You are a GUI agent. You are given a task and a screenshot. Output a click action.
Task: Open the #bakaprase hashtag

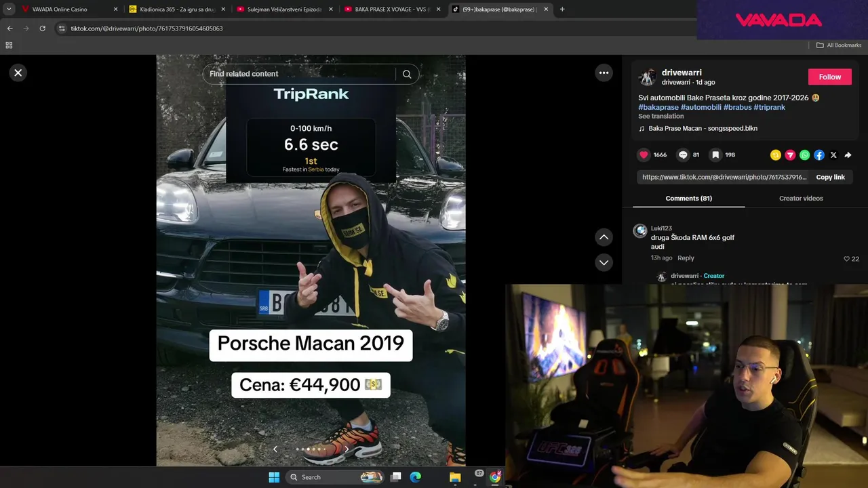point(658,107)
